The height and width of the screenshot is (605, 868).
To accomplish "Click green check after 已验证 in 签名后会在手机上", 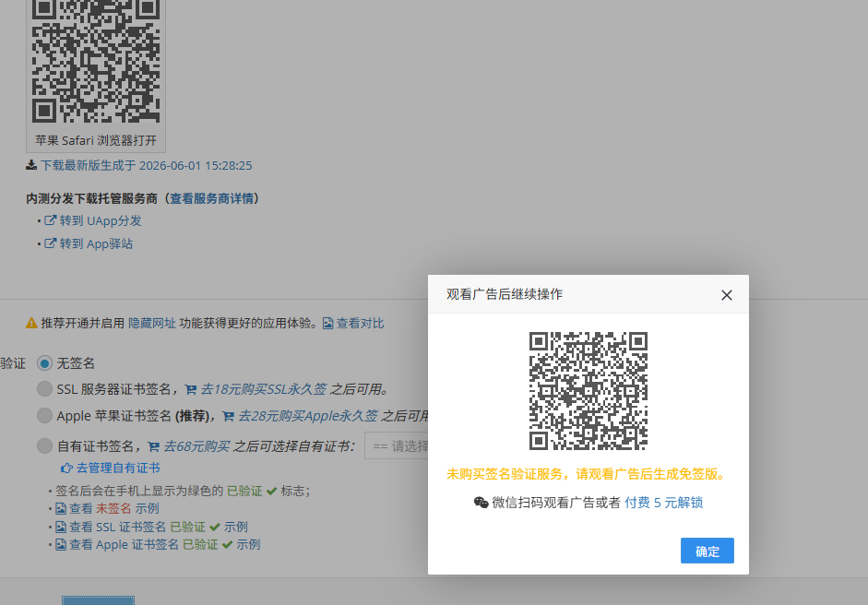I will 271,491.
